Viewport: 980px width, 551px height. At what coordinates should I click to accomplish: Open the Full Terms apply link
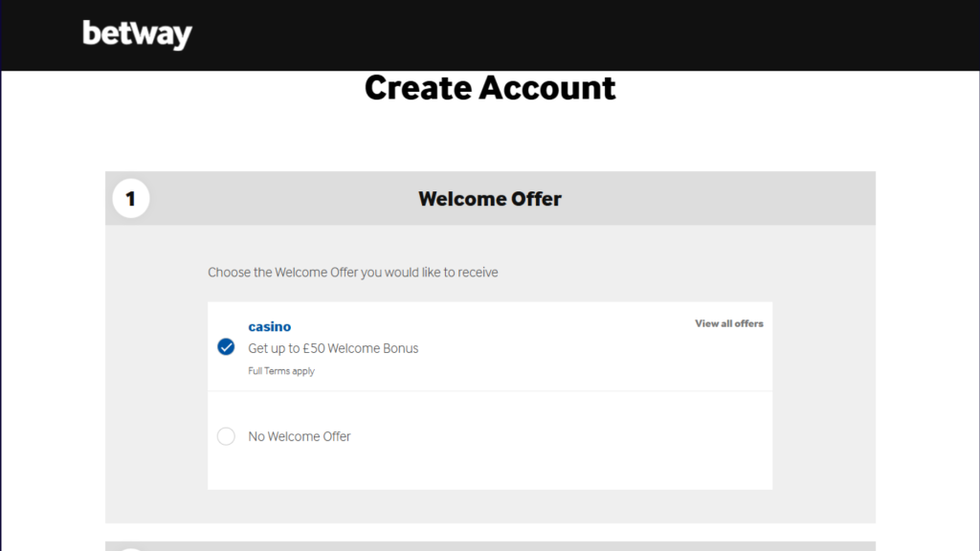[x=281, y=371]
